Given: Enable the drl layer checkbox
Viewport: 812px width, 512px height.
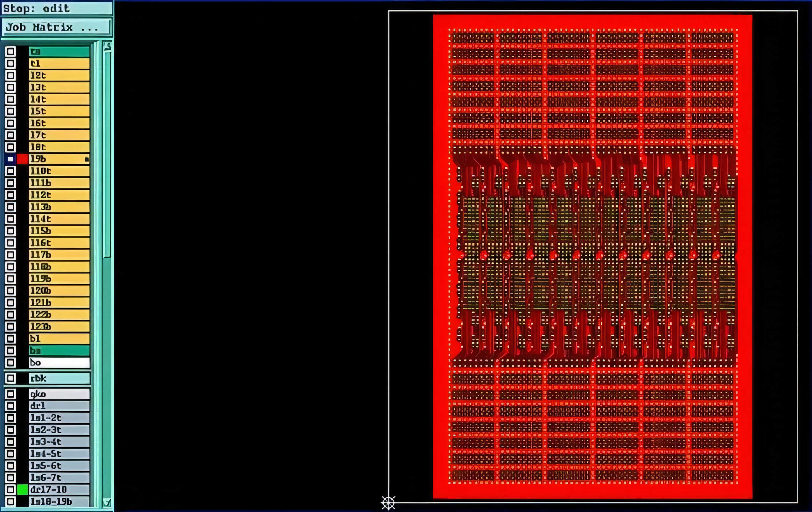Looking at the screenshot, I should coord(10,406).
